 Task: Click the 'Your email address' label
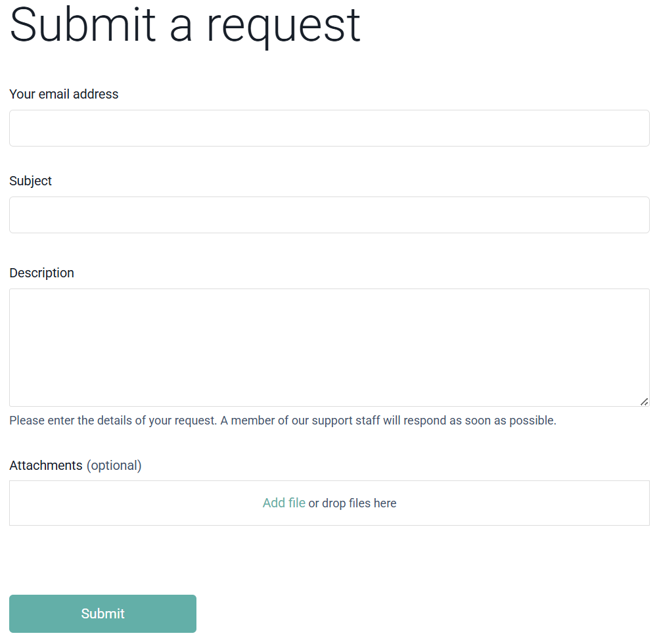(x=64, y=94)
